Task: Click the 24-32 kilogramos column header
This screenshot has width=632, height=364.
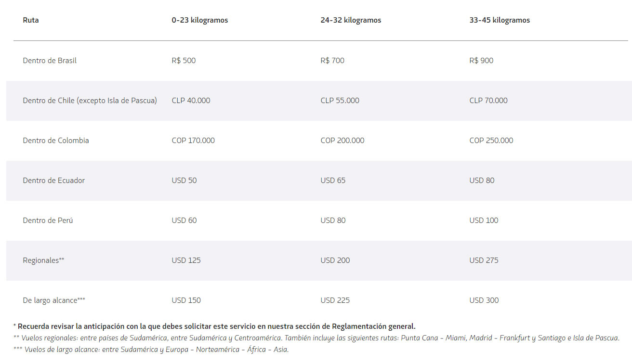Action: (x=351, y=20)
